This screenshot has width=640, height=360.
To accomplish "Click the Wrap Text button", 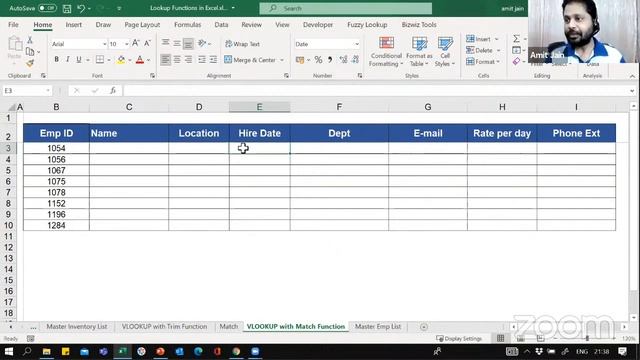I will pos(242,44).
